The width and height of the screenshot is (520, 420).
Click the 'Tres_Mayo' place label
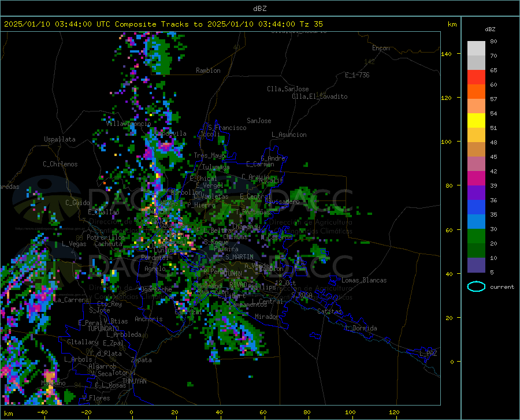[x=209, y=155]
